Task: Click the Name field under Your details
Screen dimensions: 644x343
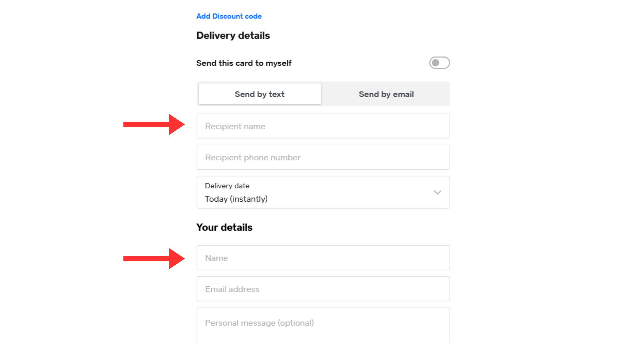Action: (x=323, y=258)
